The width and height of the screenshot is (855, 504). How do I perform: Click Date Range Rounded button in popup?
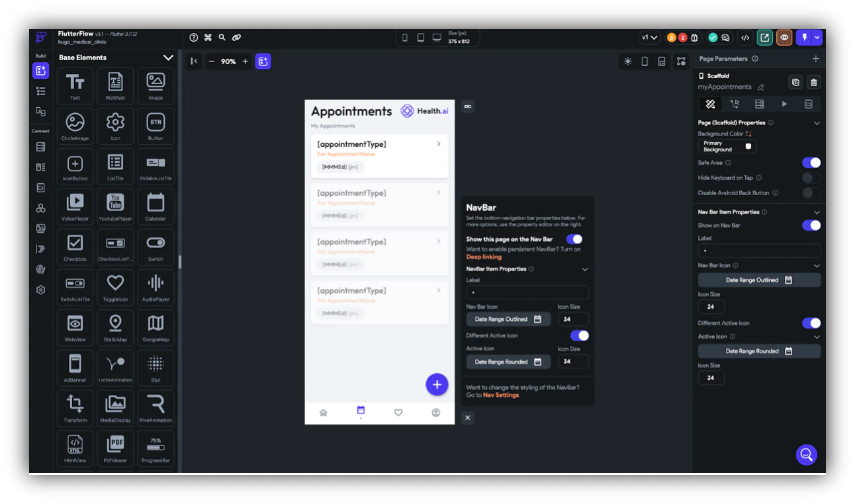[x=508, y=362]
